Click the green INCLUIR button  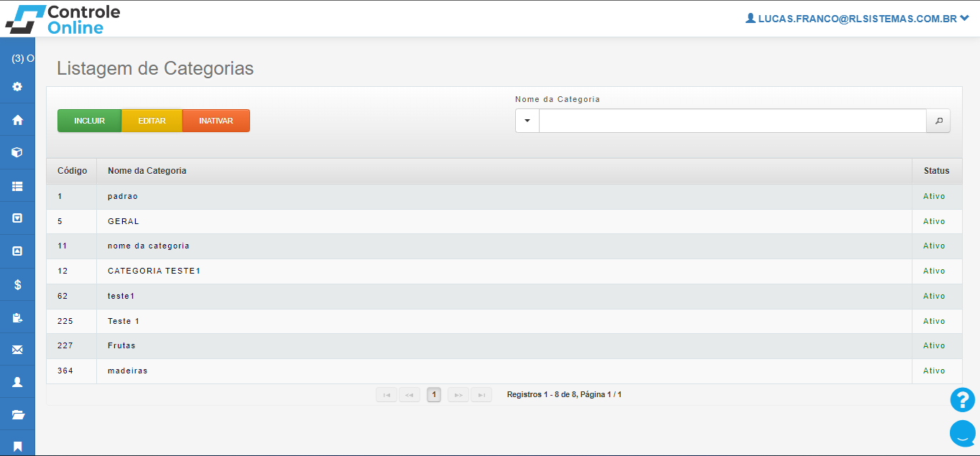(x=90, y=121)
